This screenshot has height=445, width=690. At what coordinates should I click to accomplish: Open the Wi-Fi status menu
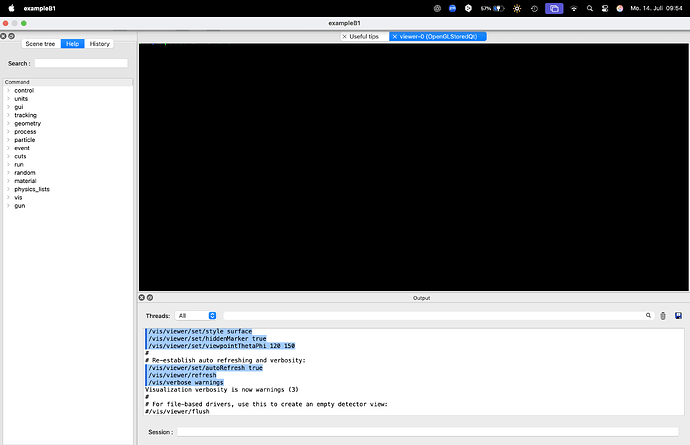coord(574,8)
